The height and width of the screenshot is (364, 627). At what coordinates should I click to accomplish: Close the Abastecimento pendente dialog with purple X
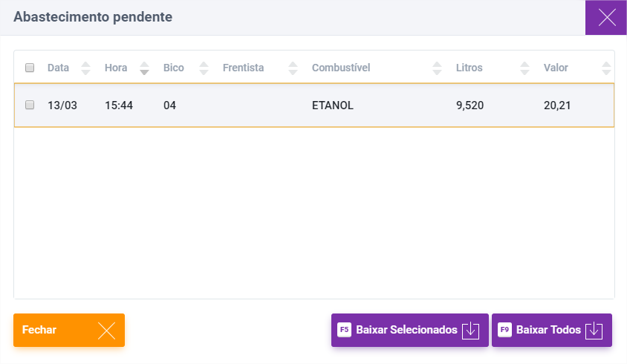click(x=606, y=18)
